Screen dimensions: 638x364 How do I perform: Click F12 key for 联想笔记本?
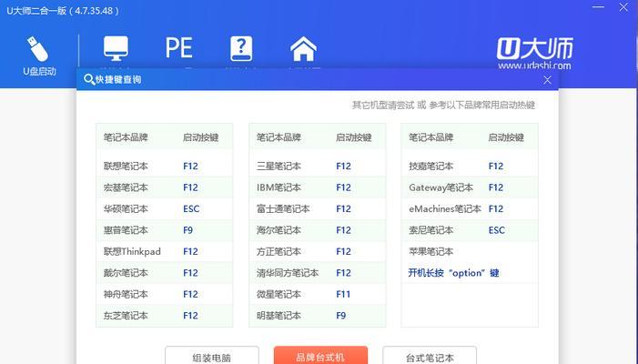[190, 166]
